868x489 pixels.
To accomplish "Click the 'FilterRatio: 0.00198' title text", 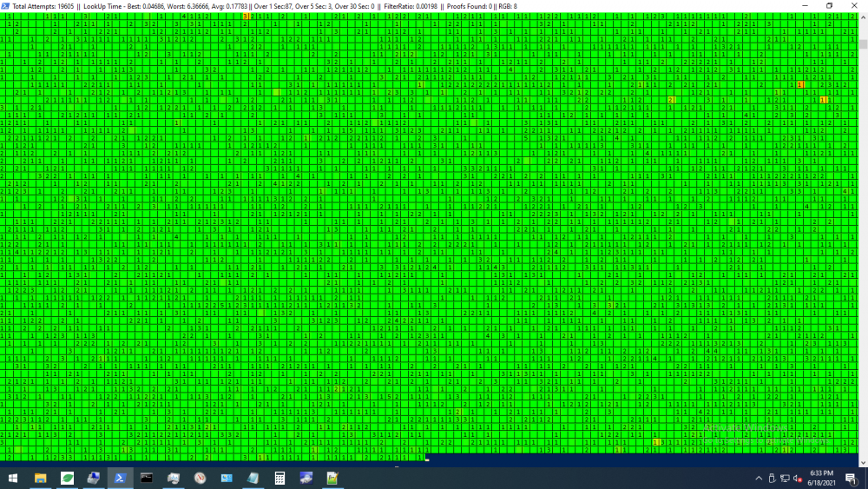I will (411, 7).
